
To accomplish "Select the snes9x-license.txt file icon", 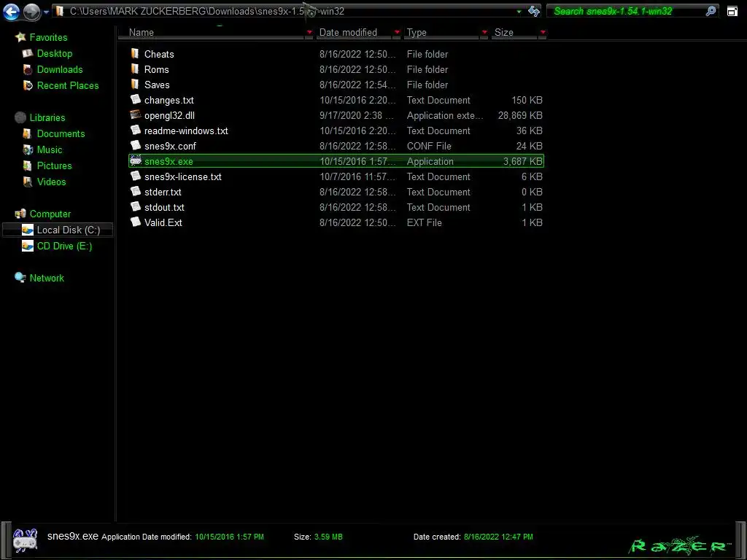I will [x=136, y=176].
